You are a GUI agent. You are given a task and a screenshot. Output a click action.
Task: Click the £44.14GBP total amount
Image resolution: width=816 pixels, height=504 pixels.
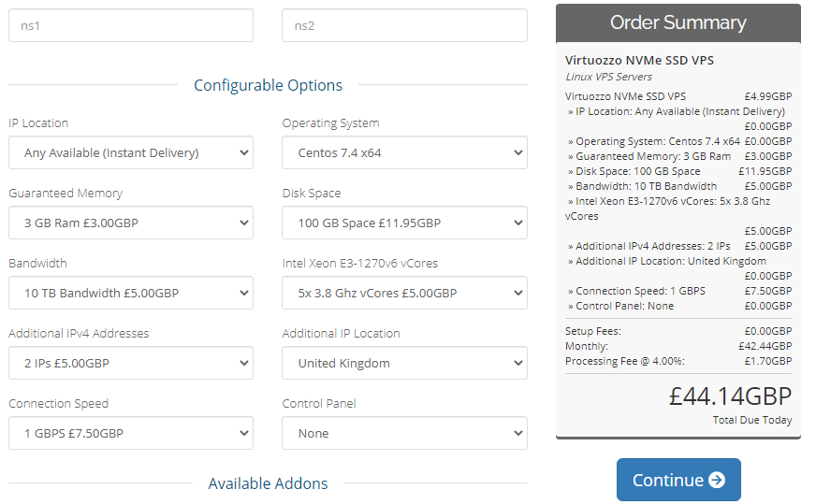[x=730, y=396]
